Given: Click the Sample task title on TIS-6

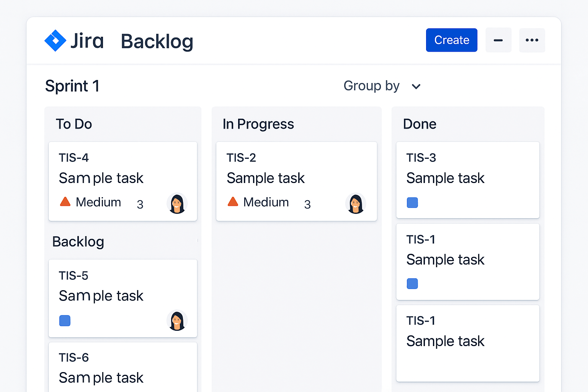Looking at the screenshot, I should point(101,378).
